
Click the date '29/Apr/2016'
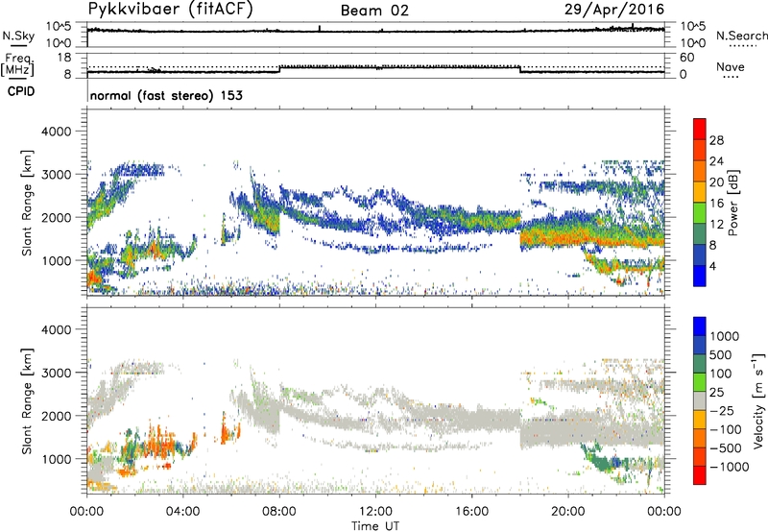pyautogui.click(x=614, y=10)
